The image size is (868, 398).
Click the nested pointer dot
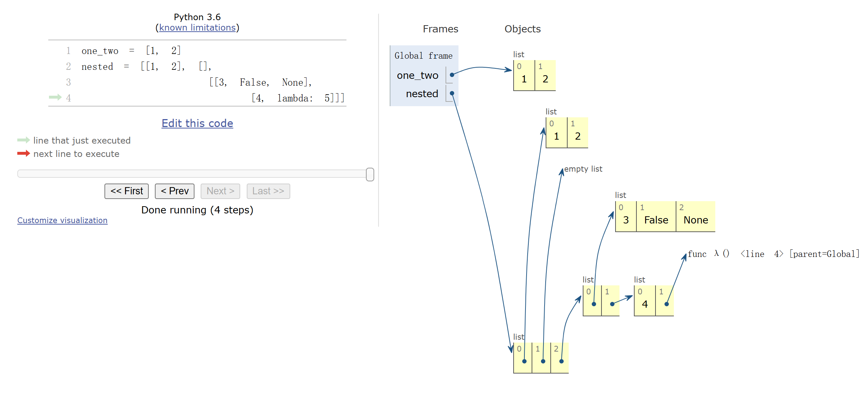(452, 93)
